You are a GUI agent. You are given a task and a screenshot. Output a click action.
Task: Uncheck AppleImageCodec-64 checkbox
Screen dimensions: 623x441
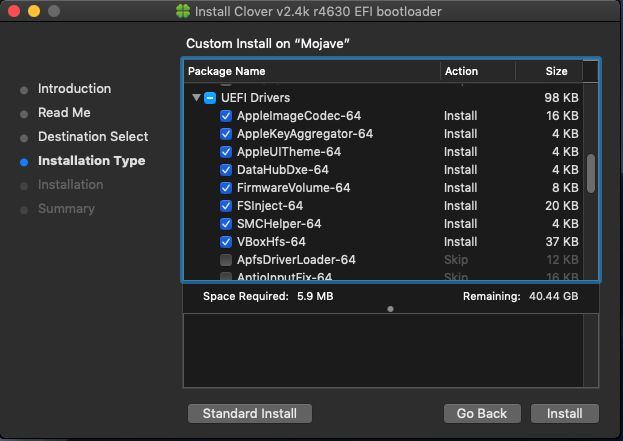226,116
